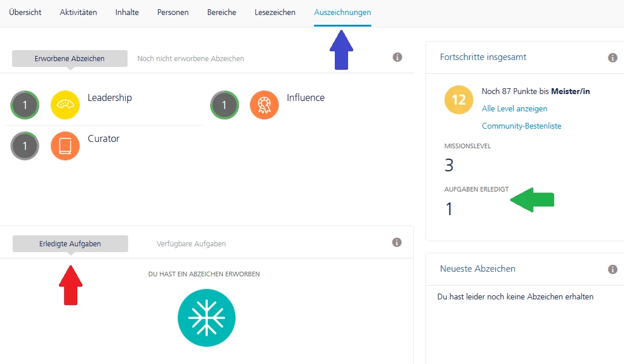Show Verfügbare Aufgaben list
624x364 pixels.
click(191, 244)
